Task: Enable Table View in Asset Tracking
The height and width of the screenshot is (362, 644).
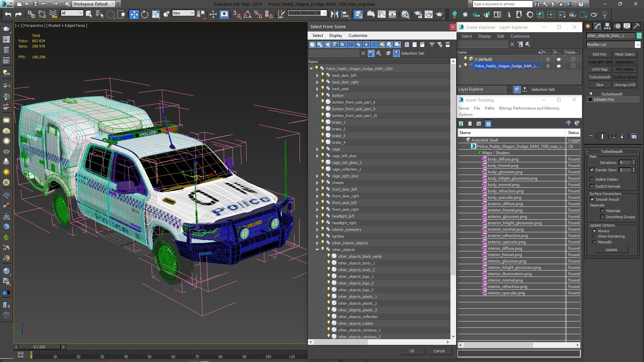Action: tap(488, 124)
